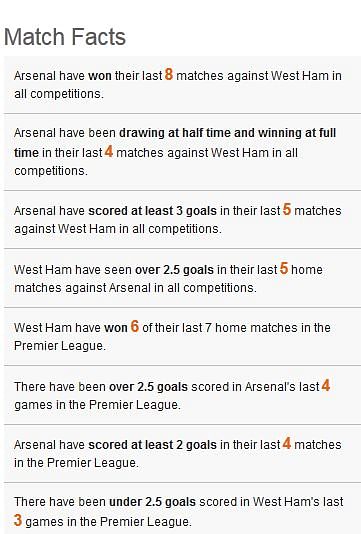
Task: Click the bold 'over 2.5 goals' in West Ham fact
Action: (174, 270)
